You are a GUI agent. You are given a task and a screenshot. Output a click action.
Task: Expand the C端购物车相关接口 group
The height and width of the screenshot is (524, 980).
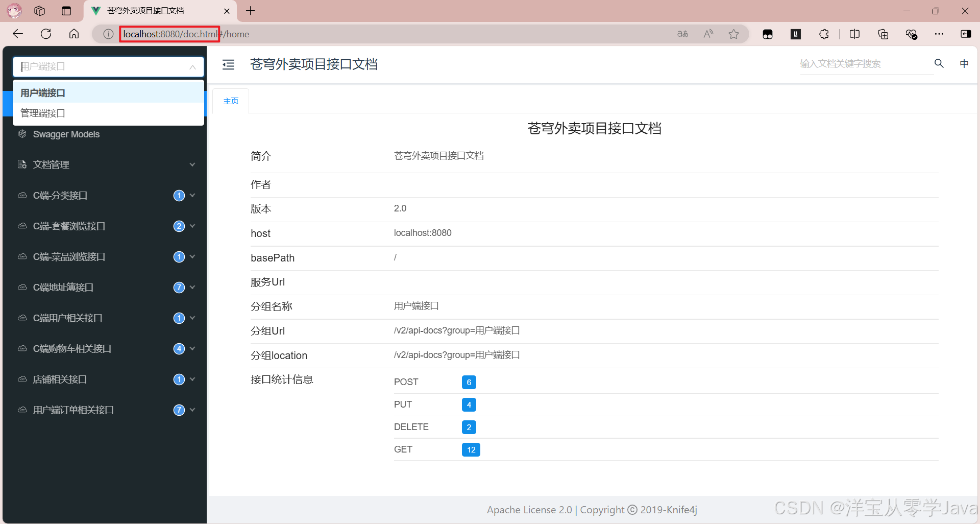coord(105,348)
